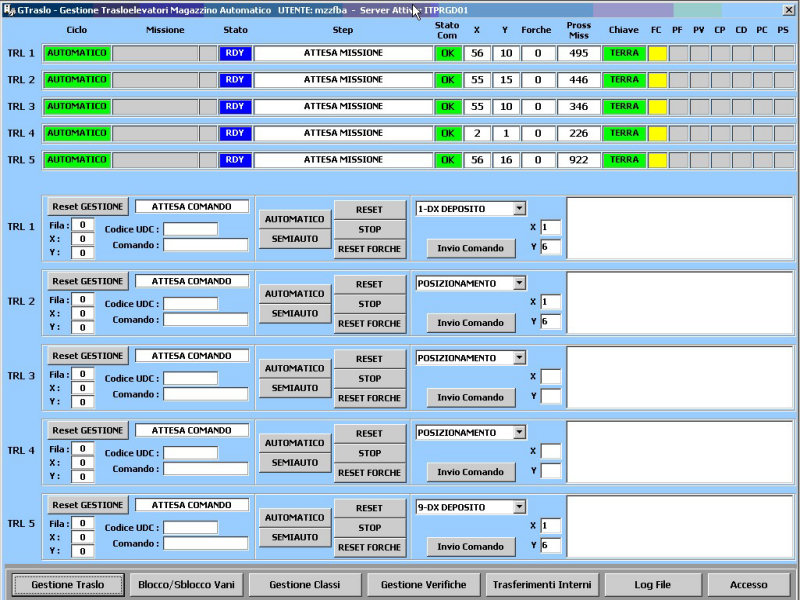Open the TRL 5 9-DX DEPOSITO dropdown
This screenshot has height=600, width=800.
518,507
